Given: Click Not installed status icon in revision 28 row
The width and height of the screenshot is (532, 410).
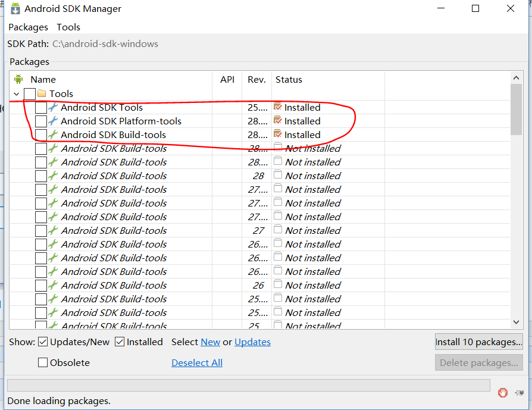Looking at the screenshot, I should pos(278,175).
